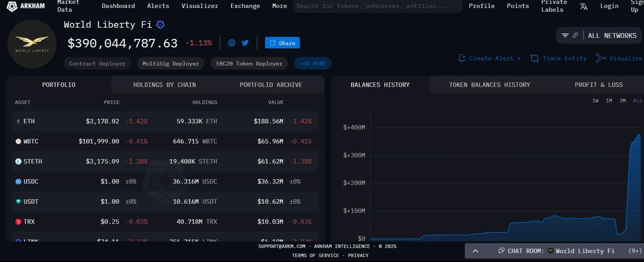
Task: Open Visualizer page
Action: (x=200, y=6)
